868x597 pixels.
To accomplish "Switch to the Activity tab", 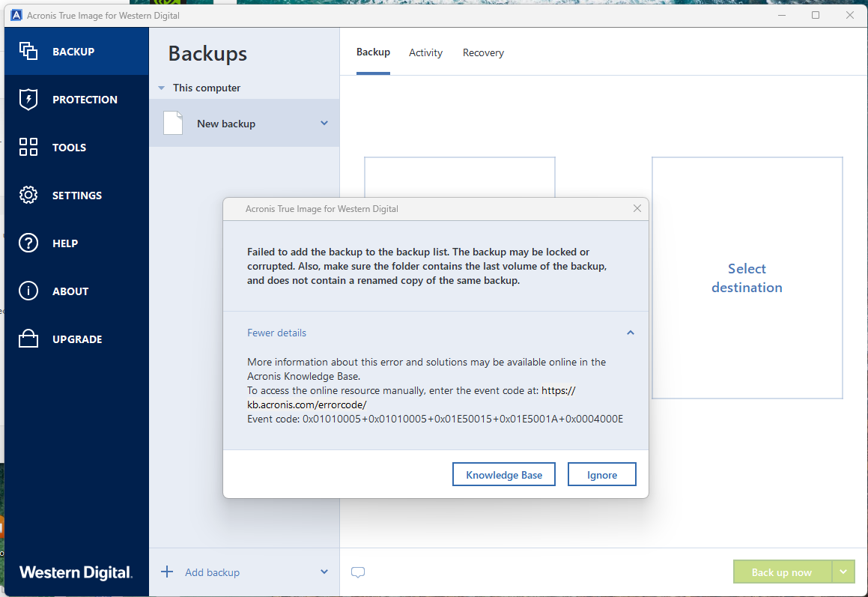I will (425, 52).
